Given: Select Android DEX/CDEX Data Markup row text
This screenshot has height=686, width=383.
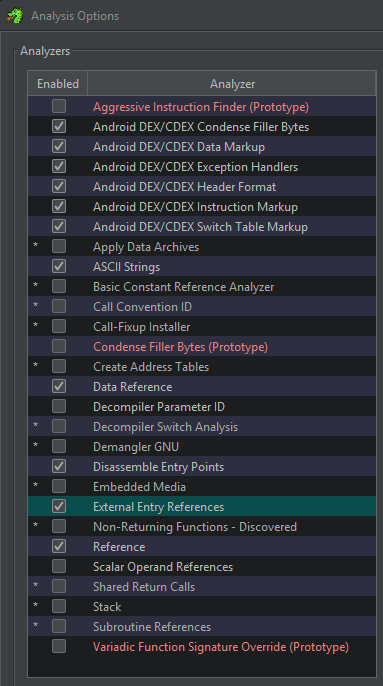Looking at the screenshot, I should point(179,147).
